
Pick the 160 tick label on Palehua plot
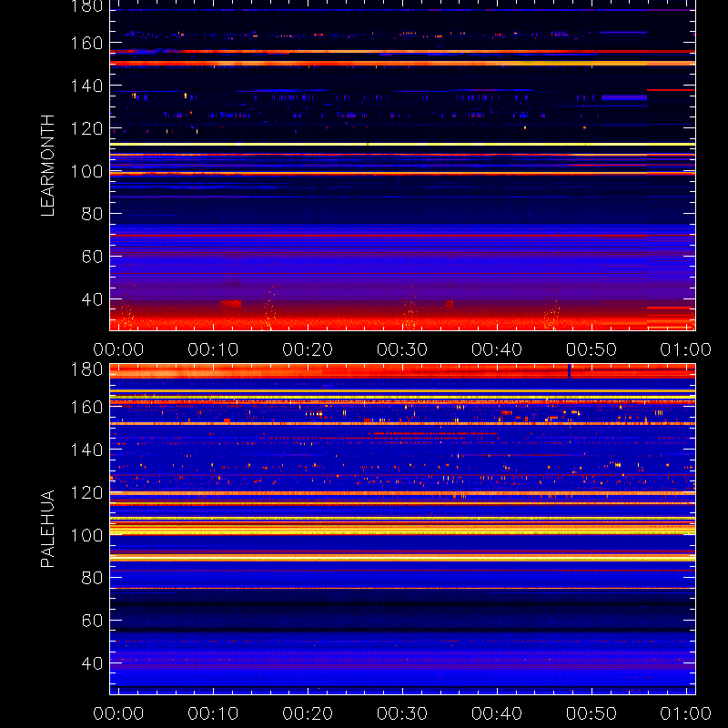pyautogui.click(x=86, y=407)
